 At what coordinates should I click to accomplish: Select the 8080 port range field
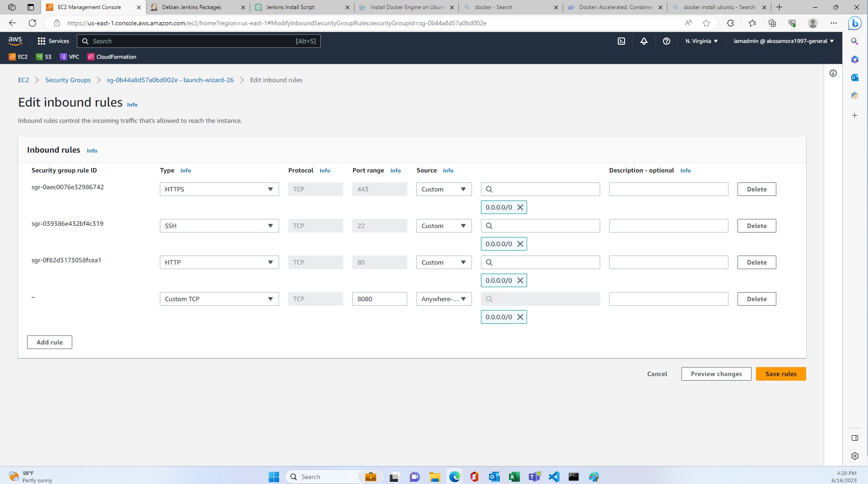[379, 299]
